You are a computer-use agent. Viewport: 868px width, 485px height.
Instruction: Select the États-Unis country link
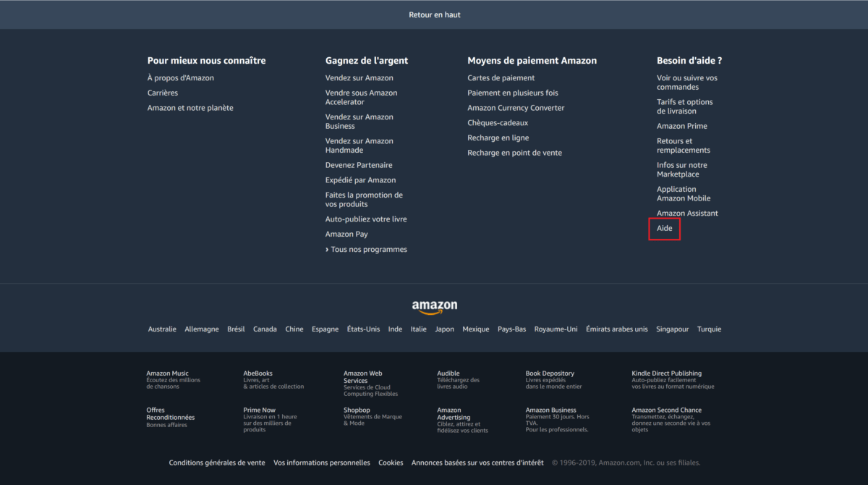363,329
